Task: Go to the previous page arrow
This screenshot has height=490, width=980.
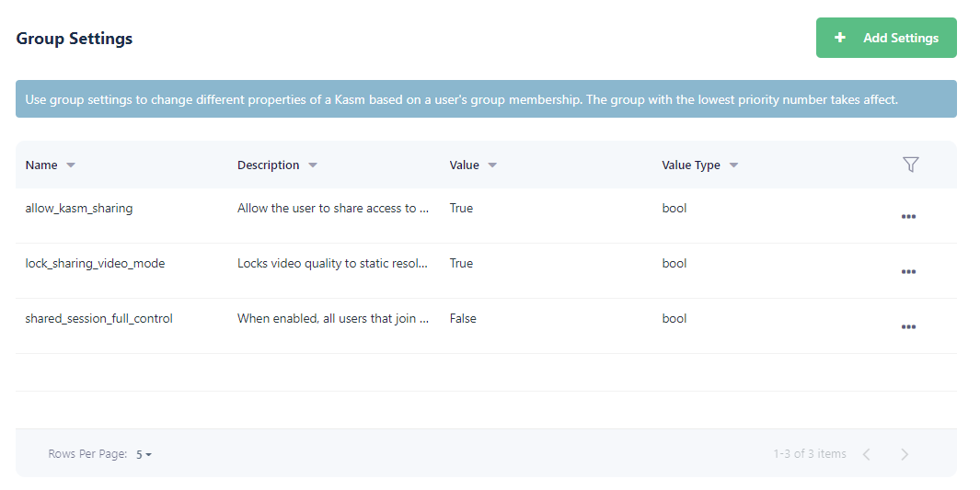Action: coord(866,454)
